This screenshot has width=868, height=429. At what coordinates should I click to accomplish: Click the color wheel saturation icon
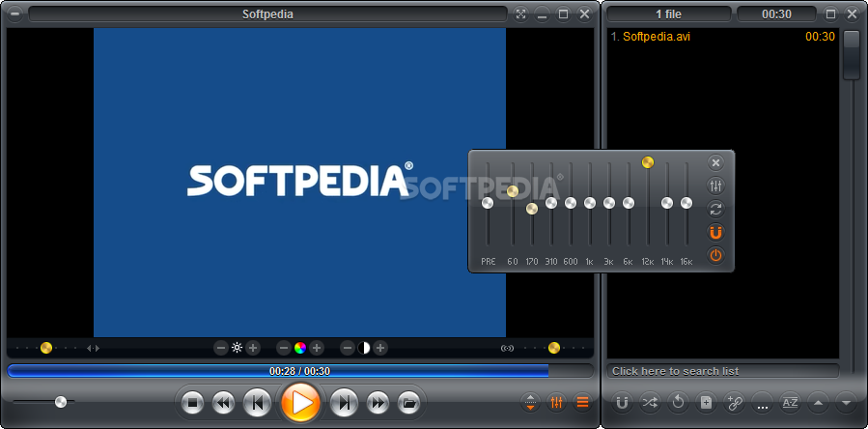click(300, 348)
